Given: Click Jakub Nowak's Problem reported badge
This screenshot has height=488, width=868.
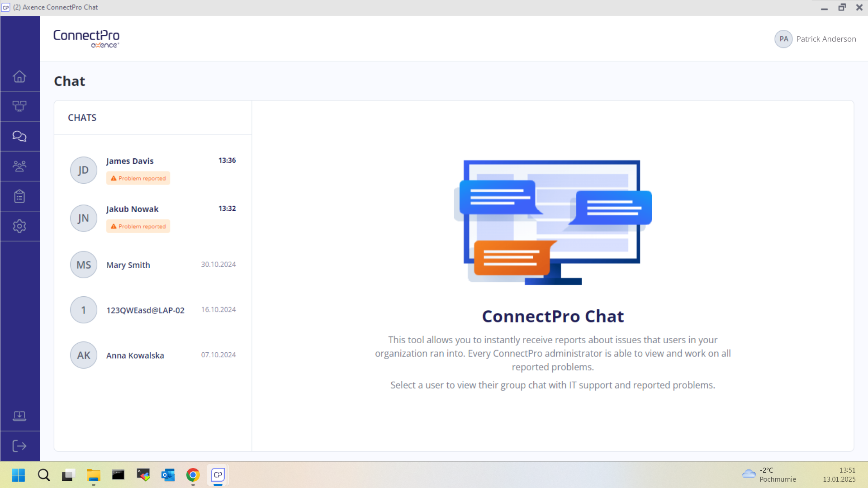Looking at the screenshot, I should point(138,226).
